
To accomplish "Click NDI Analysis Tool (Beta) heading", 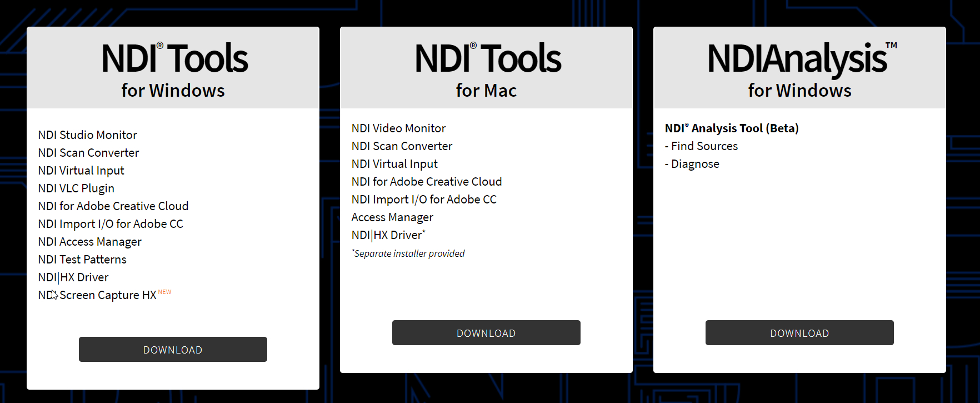I will tap(732, 128).
